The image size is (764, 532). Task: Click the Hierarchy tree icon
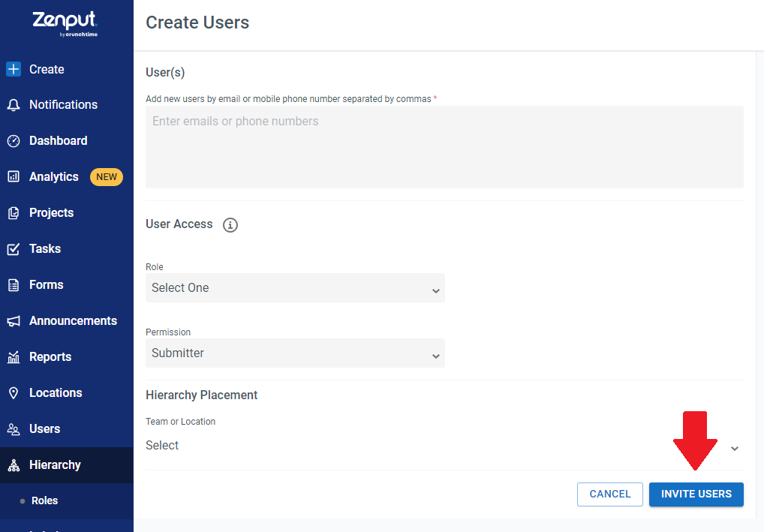14,465
